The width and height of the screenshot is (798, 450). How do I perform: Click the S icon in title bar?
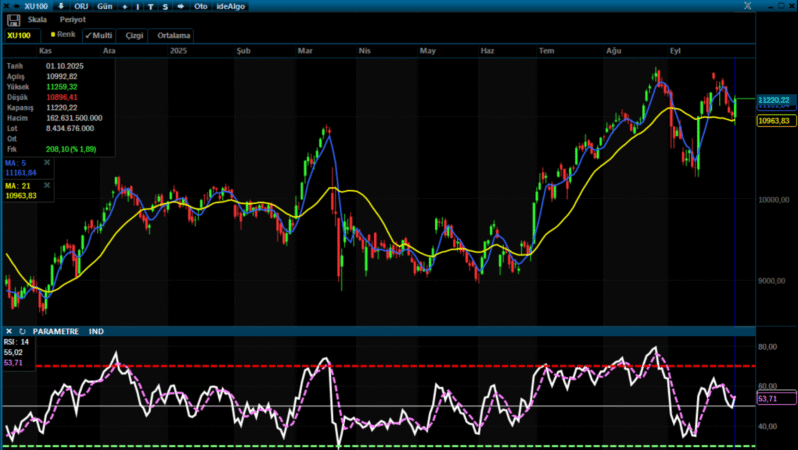click(x=165, y=6)
